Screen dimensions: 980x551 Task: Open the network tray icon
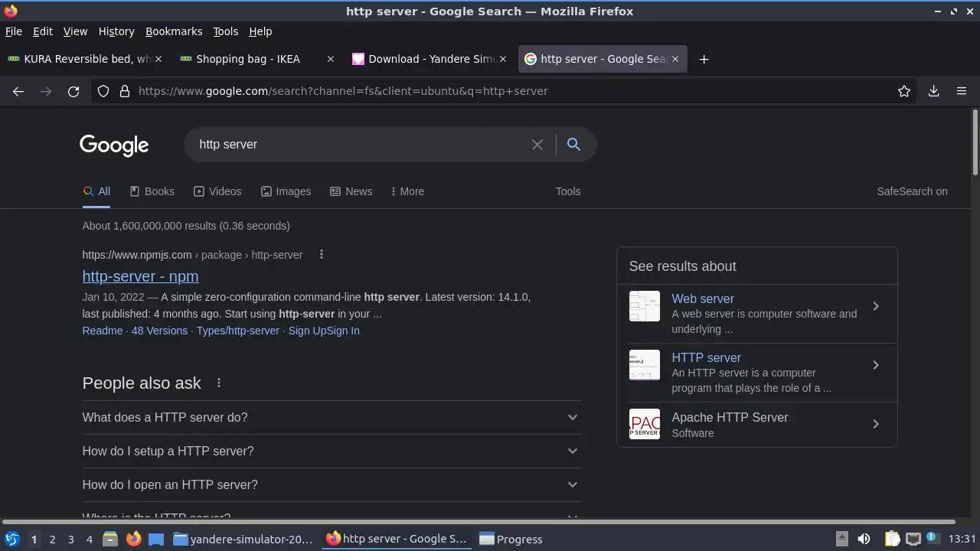(913, 540)
